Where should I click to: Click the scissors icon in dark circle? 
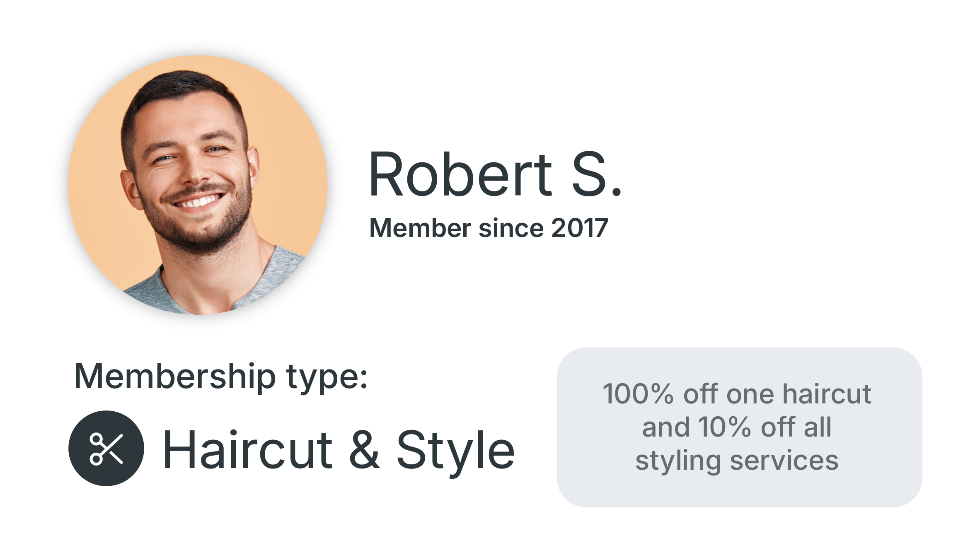(106, 448)
